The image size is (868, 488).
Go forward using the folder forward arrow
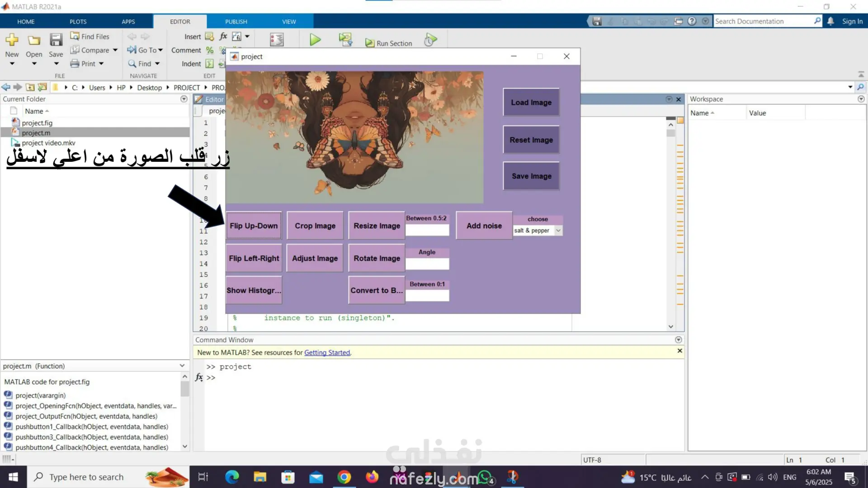(18, 87)
